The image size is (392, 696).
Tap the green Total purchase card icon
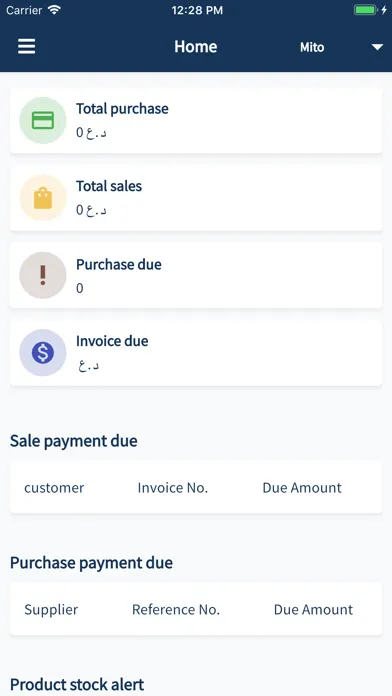pyautogui.click(x=43, y=120)
